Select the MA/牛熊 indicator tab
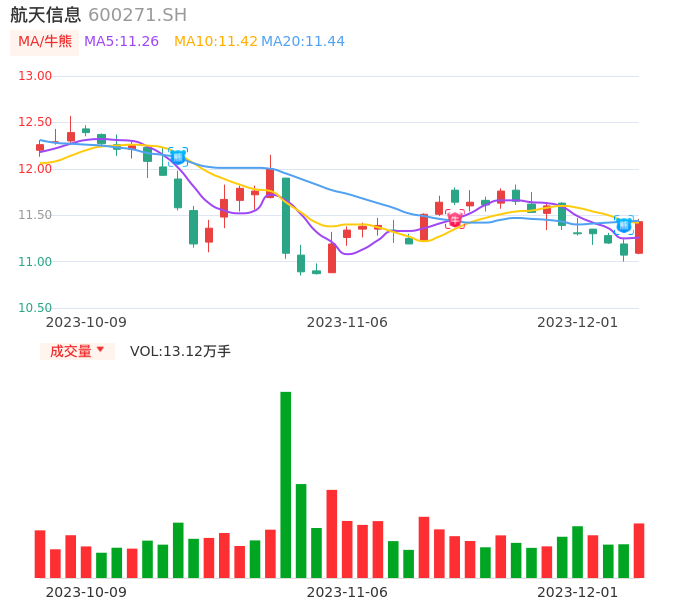Viewport: 686px width, 606px height. point(44,42)
